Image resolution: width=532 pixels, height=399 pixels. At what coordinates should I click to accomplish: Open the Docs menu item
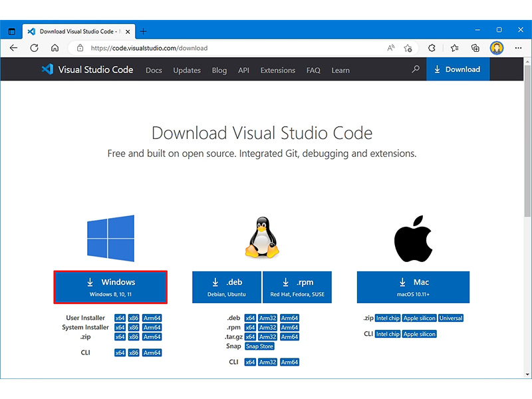point(154,70)
